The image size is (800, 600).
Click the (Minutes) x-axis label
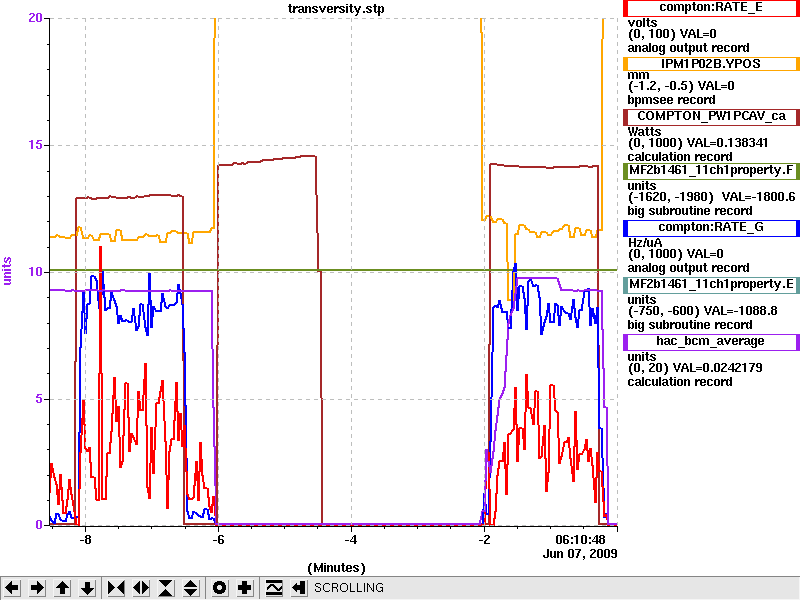pyautogui.click(x=336, y=568)
